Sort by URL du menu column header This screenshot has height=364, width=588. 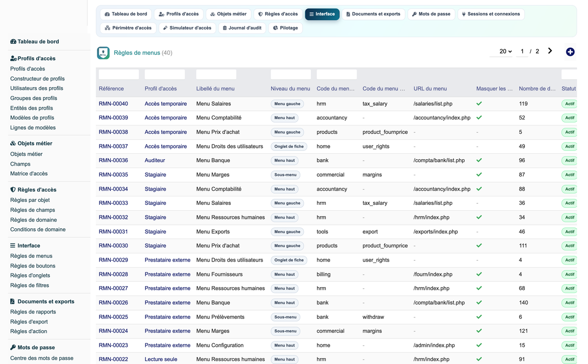coord(430,89)
